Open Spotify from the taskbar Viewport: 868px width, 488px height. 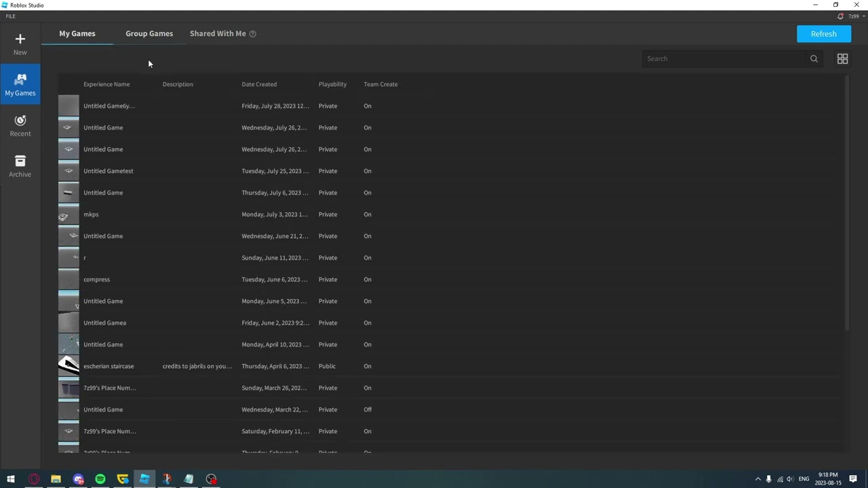100,479
